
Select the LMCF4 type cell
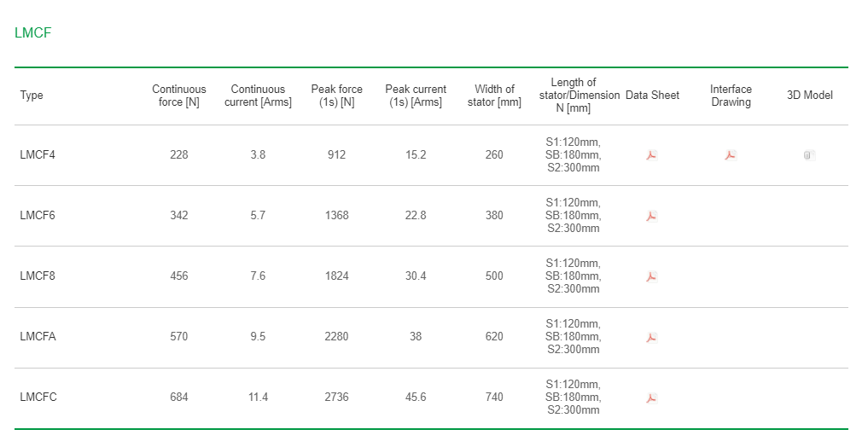pyautogui.click(x=38, y=155)
